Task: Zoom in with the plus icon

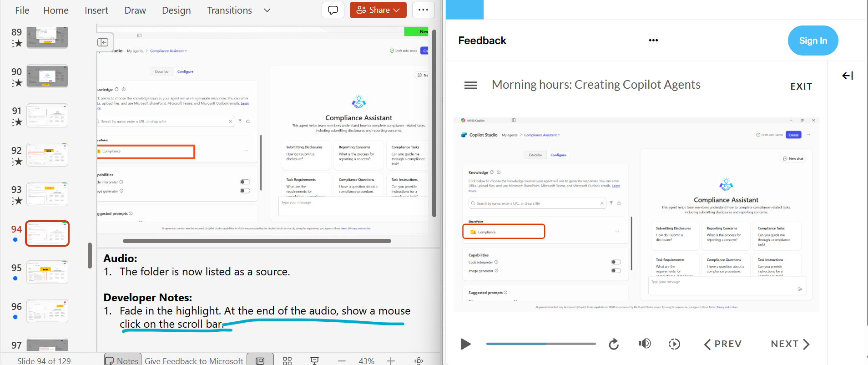Action: tap(391, 360)
